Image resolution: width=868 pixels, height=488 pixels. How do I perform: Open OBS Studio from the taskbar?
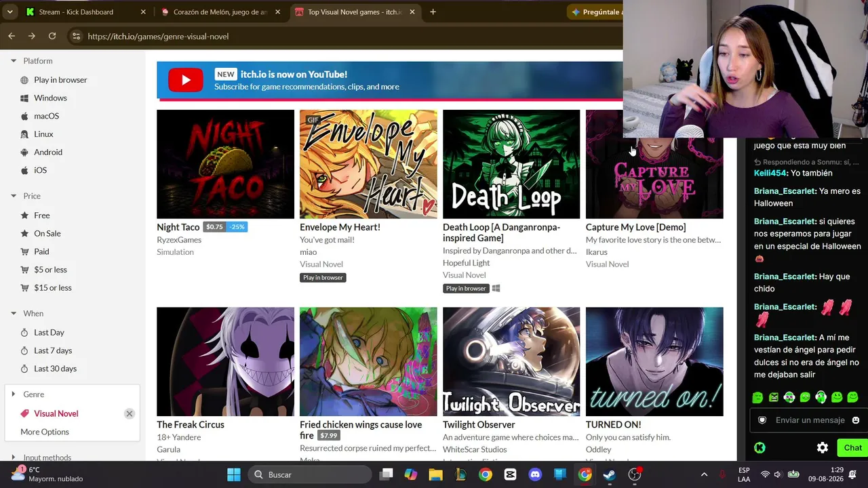(x=635, y=474)
